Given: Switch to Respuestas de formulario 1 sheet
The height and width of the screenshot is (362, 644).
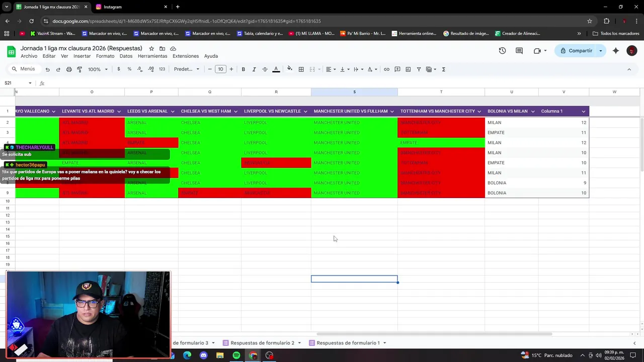Looking at the screenshot, I should (348, 343).
